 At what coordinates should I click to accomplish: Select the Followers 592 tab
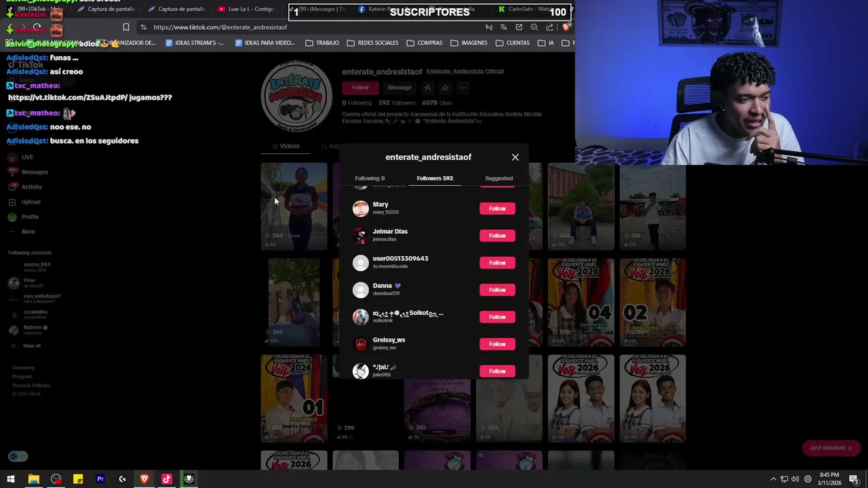[435, 178]
